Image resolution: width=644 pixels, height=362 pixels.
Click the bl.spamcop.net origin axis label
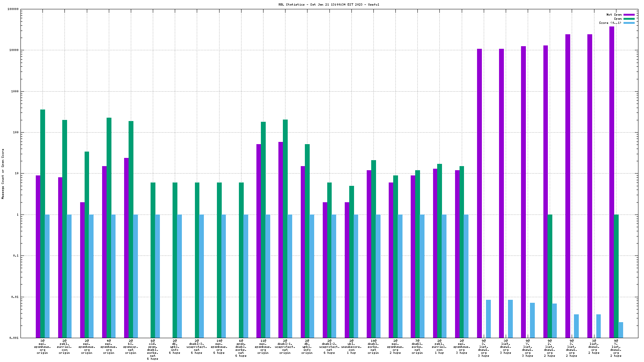pos(131,347)
